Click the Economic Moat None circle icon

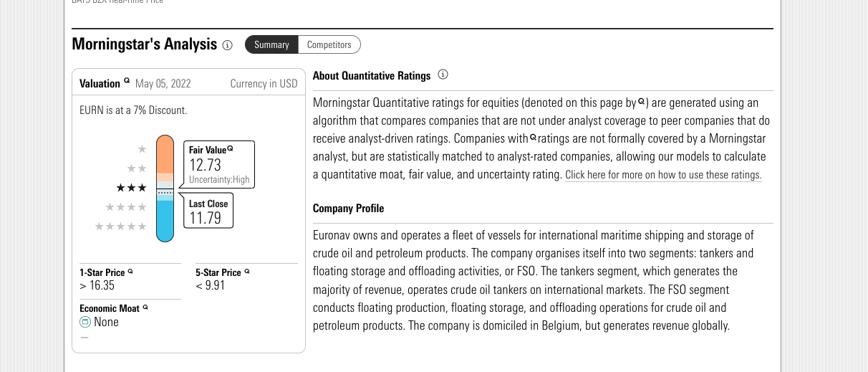(x=85, y=323)
